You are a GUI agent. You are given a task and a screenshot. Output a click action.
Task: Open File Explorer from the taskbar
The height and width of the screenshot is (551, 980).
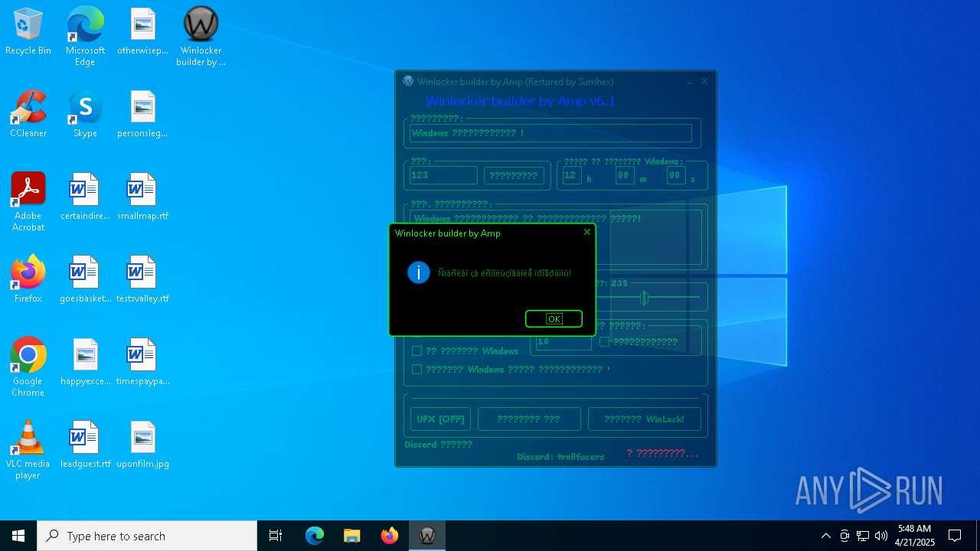[352, 536]
